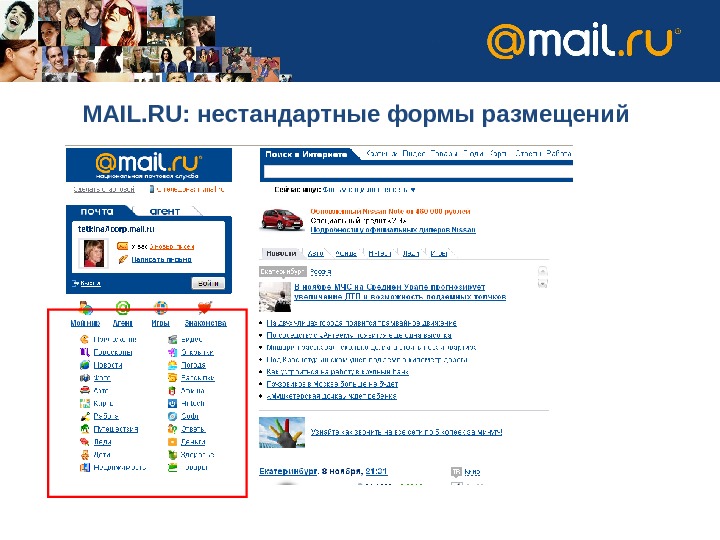Open the palm tree Путешествия icon
The image size is (720, 540).
[84, 429]
